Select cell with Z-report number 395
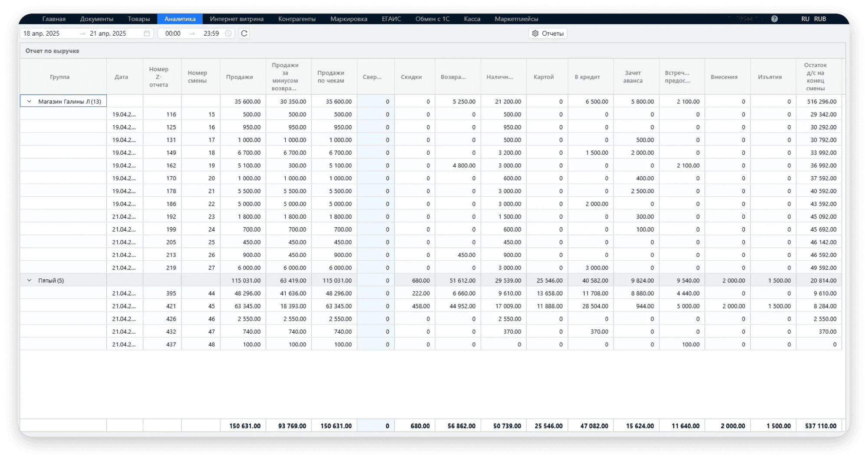Viewport: 868px width, 460px height. pos(162,294)
